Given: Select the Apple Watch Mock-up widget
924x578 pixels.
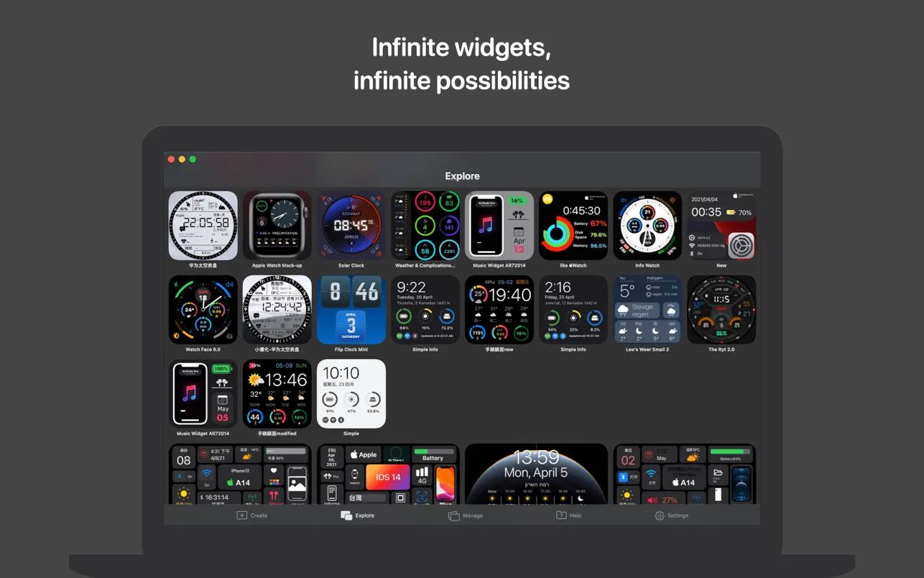Looking at the screenshot, I should [277, 224].
